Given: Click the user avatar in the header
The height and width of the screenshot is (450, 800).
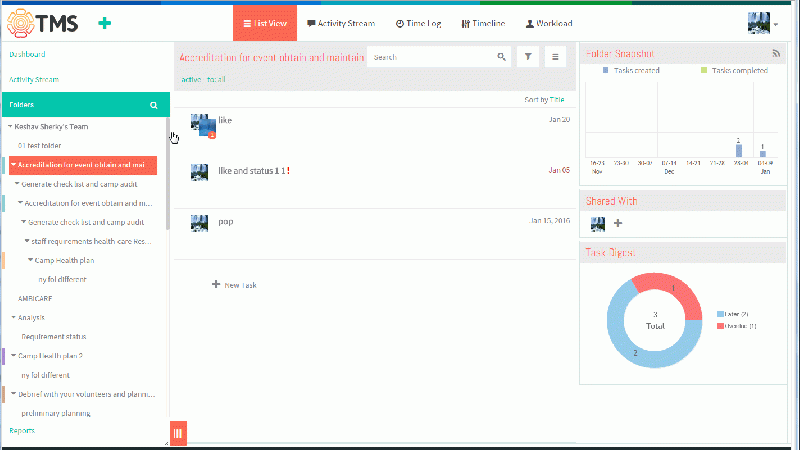Looking at the screenshot, I should (x=759, y=23).
